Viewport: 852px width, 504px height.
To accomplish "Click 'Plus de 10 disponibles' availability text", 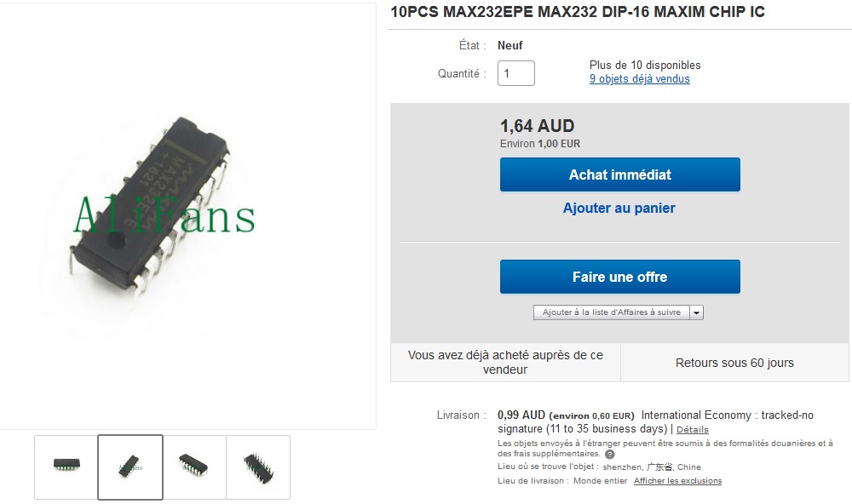I will (x=645, y=66).
